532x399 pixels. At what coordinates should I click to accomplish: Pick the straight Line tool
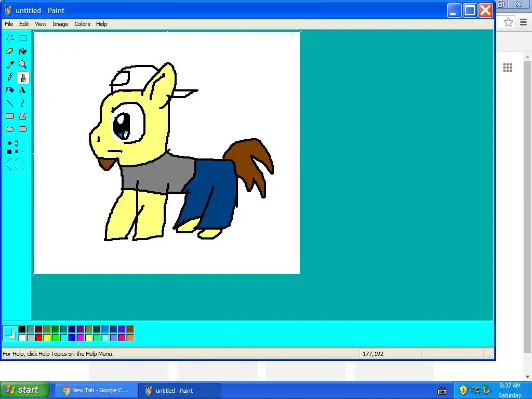(10, 103)
